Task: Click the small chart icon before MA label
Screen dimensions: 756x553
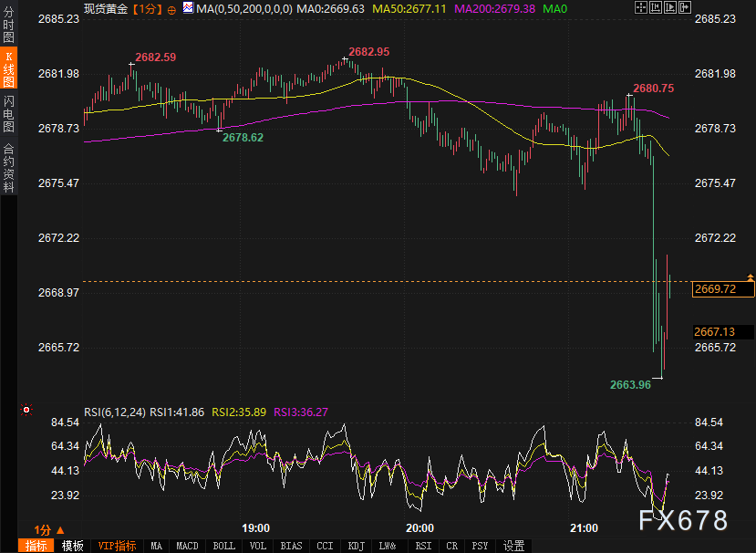Action: [x=188, y=7]
